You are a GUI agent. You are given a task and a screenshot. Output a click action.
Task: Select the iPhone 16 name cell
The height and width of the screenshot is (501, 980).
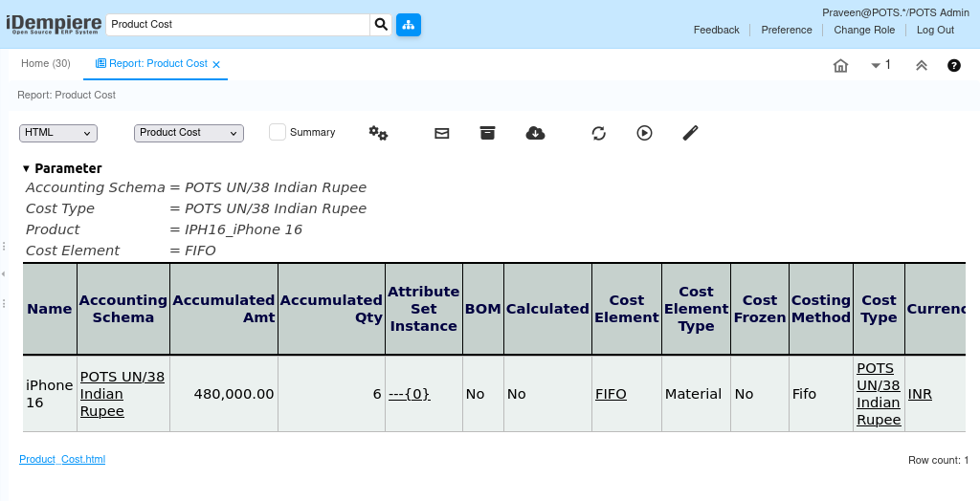pyautogui.click(x=50, y=394)
